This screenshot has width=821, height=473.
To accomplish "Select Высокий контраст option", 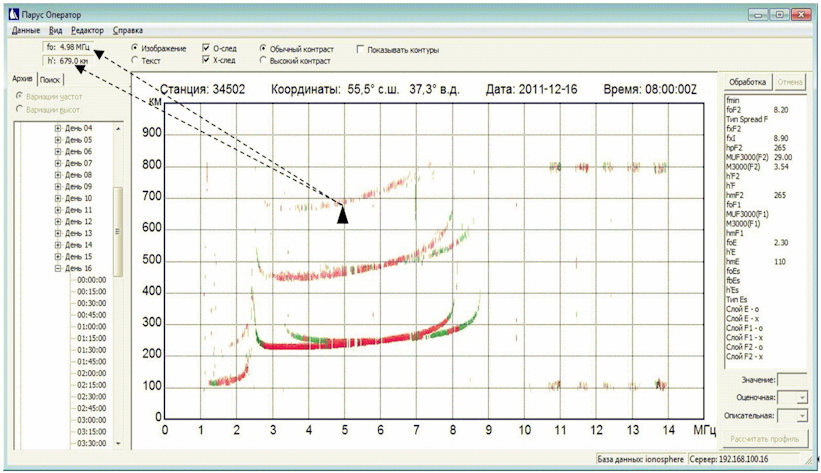I will point(263,60).
